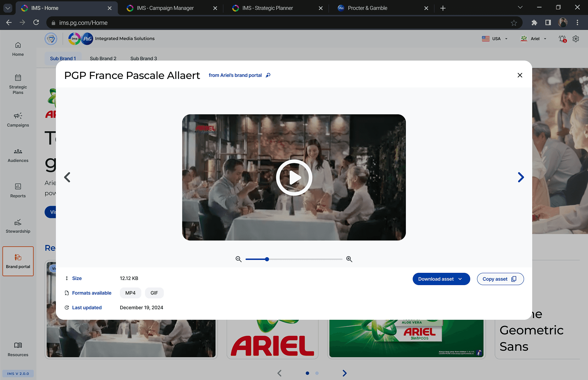This screenshot has height=380, width=588.
Task: Click the zoom out magnifier icon
Action: (x=239, y=259)
